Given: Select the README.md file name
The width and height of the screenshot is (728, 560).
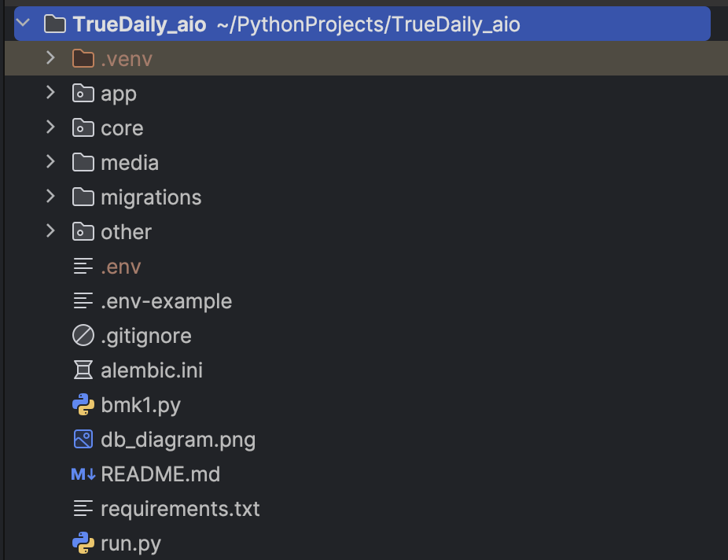Looking at the screenshot, I should [160, 474].
